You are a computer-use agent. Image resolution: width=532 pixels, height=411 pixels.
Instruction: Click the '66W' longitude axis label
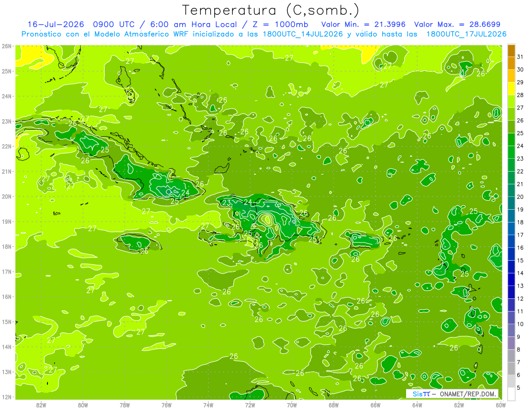coord(376,405)
